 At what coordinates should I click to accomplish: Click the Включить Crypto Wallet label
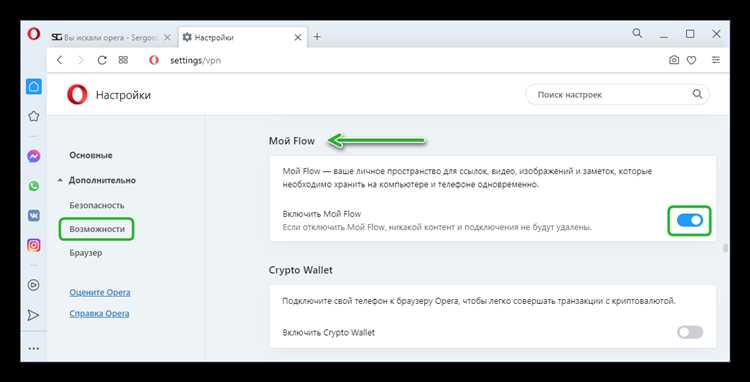(x=329, y=332)
